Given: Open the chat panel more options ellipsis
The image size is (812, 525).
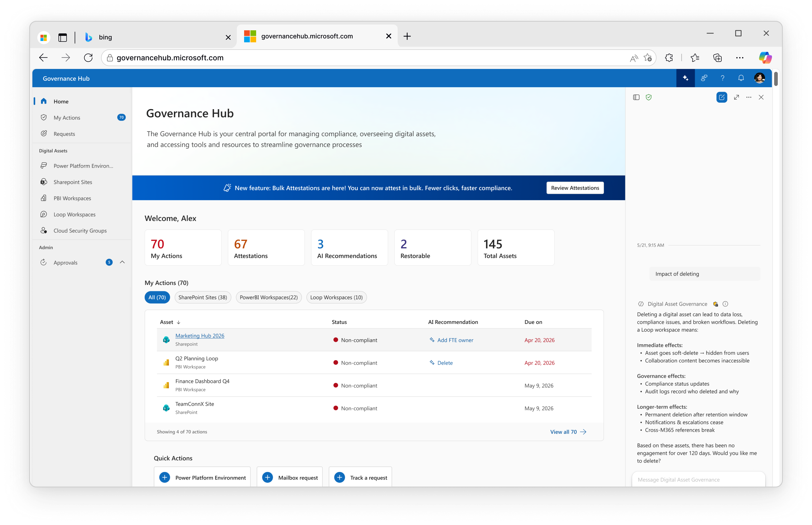Looking at the screenshot, I should 749,97.
